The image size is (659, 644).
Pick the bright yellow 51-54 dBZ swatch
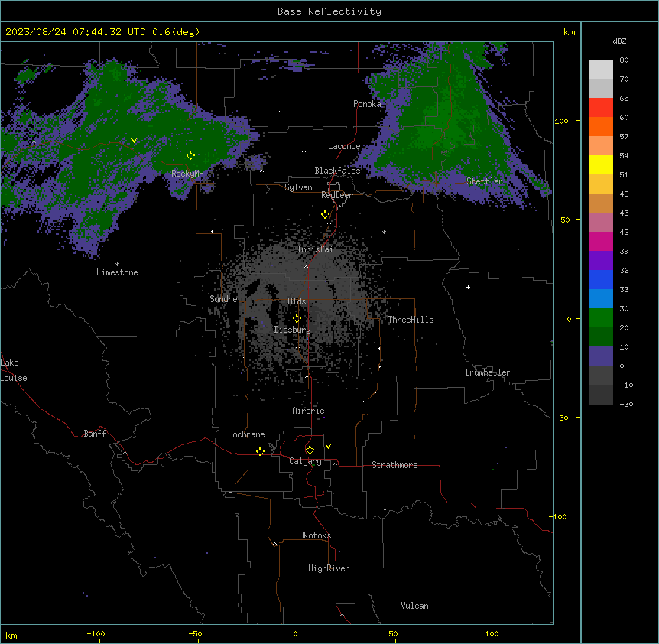tap(601, 164)
